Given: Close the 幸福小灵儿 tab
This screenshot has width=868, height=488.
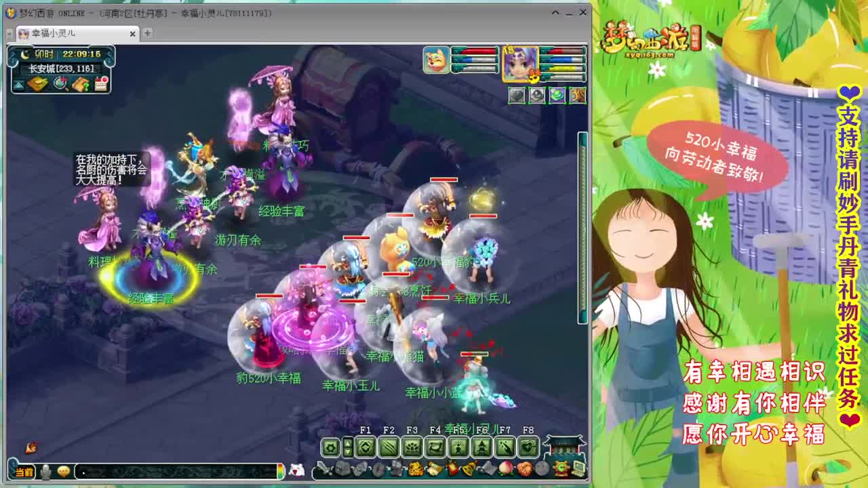Looking at the screenshot, I should coord(132,33).
